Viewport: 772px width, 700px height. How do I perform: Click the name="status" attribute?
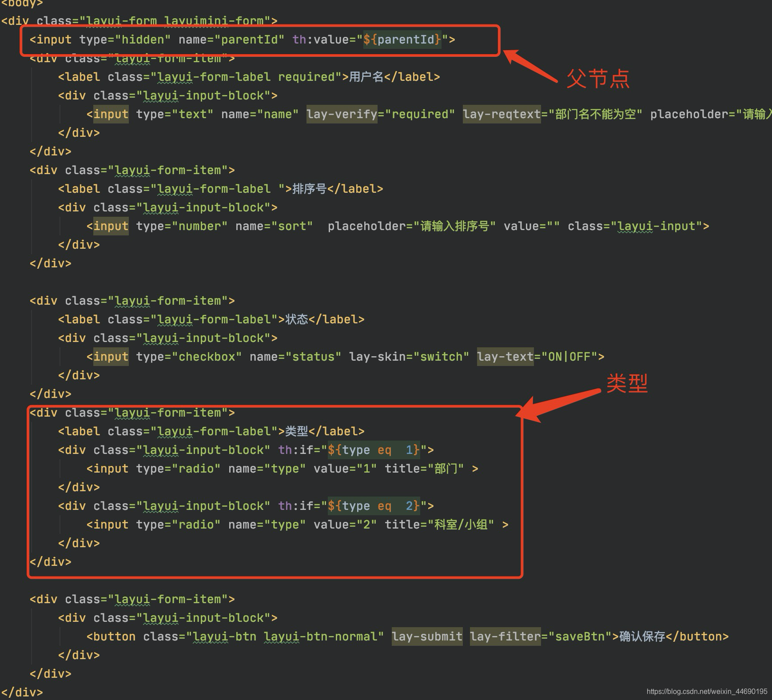(x=295, y=357)
